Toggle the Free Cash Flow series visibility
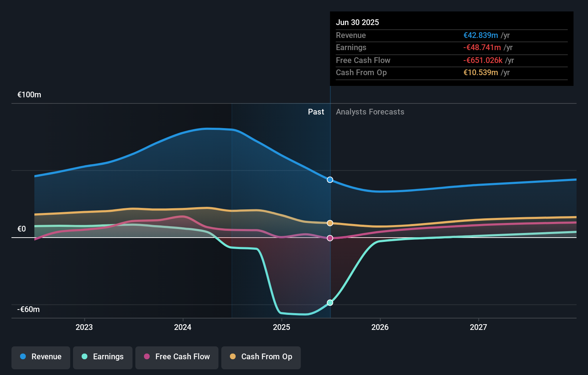This screenshot has height=375, width=588. pyautogui.click(x=177, y=357)
